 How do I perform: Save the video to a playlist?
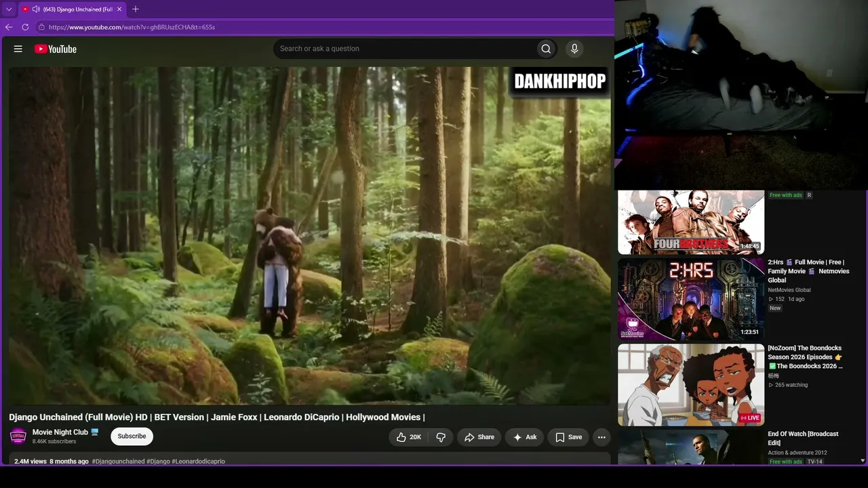(x=568, y=437)
